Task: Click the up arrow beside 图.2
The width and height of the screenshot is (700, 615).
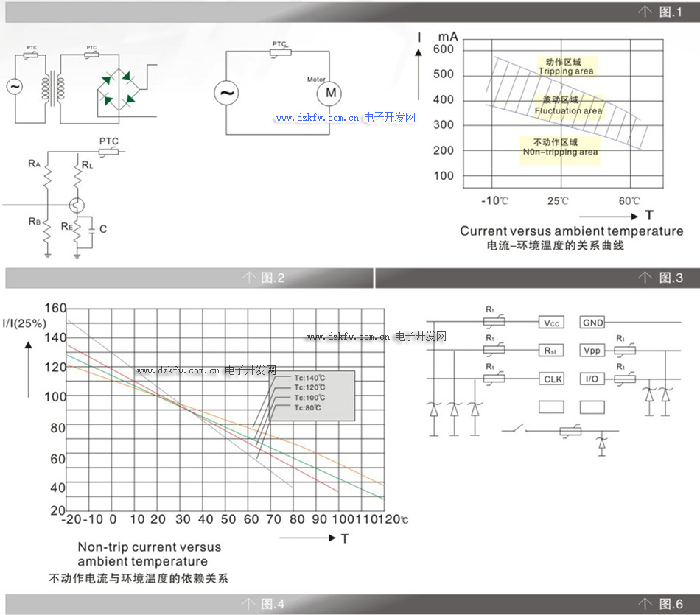Action: click(x=250, y=278)
